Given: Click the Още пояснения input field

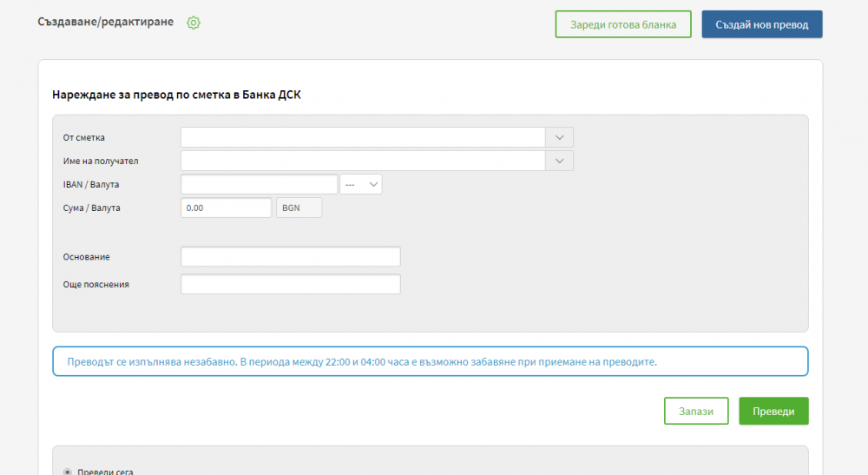Looking at the screenshot, I should 291,284.
